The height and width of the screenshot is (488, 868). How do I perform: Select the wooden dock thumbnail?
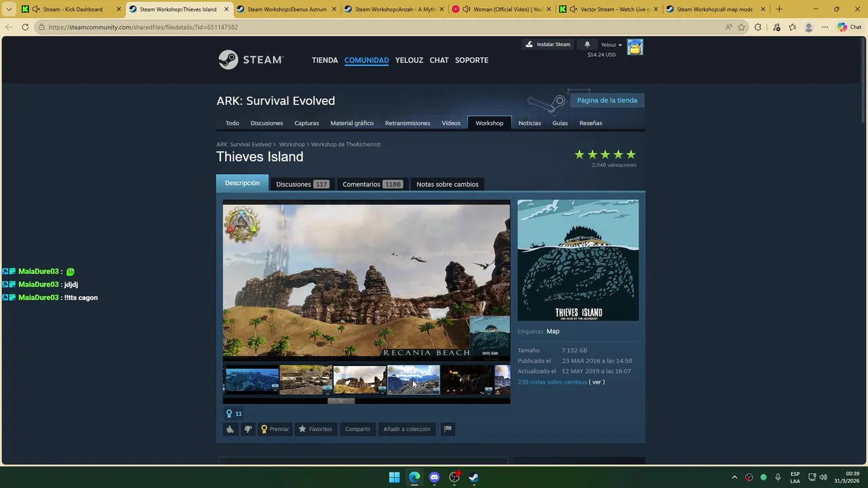(x=306, y=380)
